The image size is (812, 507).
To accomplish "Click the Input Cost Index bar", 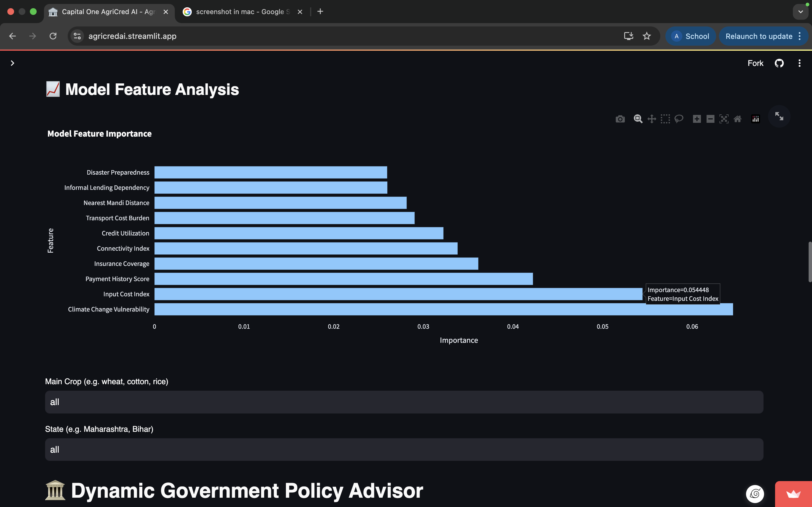I will [x=398, y=294].
